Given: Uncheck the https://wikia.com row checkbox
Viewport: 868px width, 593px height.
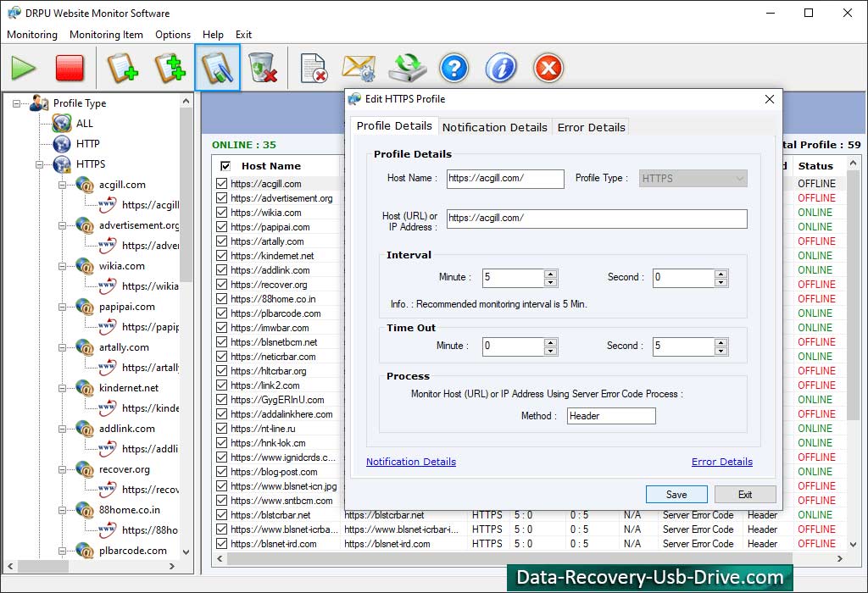Looking at the screenshot, I should [222, 212].
